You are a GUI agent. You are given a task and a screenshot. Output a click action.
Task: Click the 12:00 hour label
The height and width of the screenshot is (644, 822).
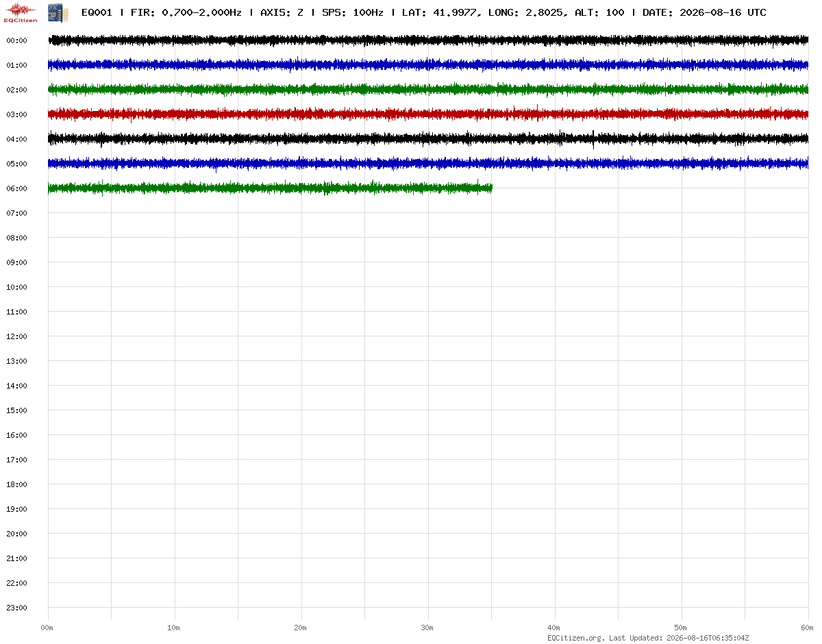pos(16,336)
